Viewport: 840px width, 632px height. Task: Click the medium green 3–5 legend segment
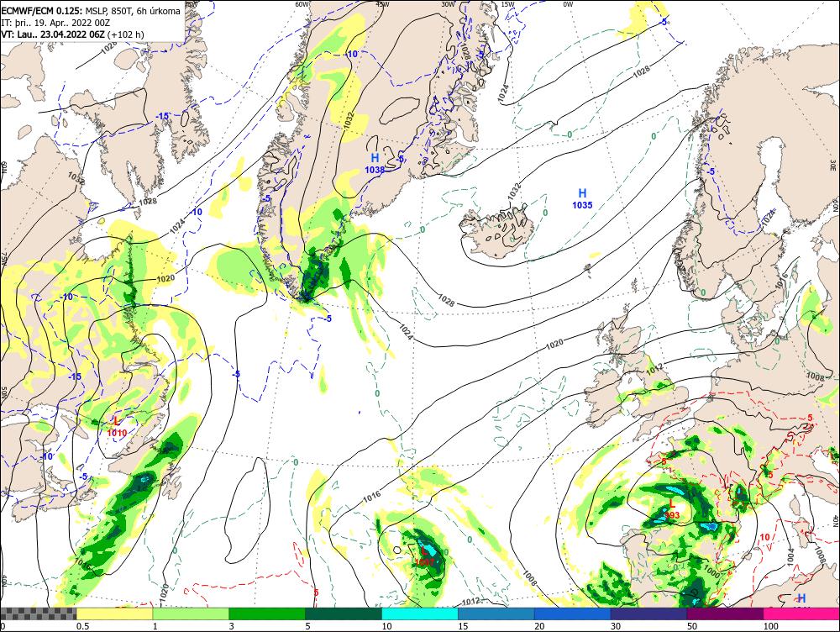pyautogui.click(x=267, y=614)
